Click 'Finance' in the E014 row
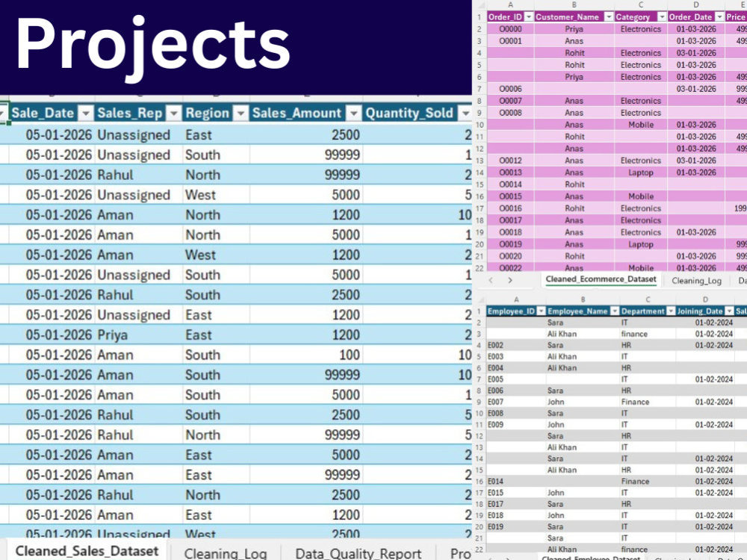Image resolution: width=747 pixels, height=560 pixels. click(x=635, y=482)
